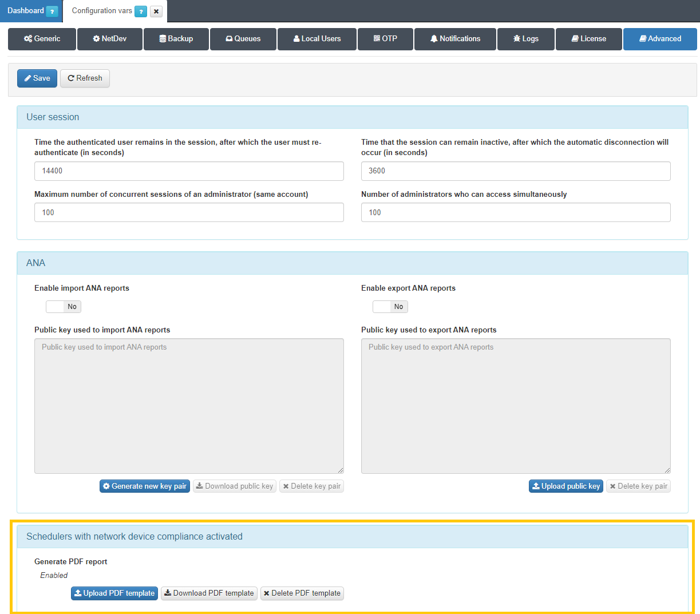
Task: Enable the import ANA reports toggle
Action: point(64,307)
